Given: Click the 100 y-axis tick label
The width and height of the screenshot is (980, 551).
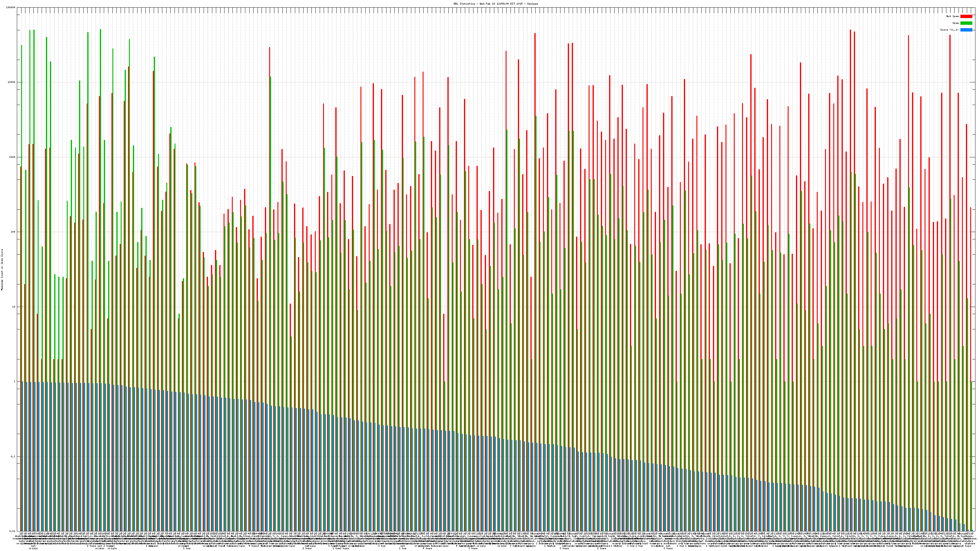Looking at the screenshot, I should [x=13, y=232].
